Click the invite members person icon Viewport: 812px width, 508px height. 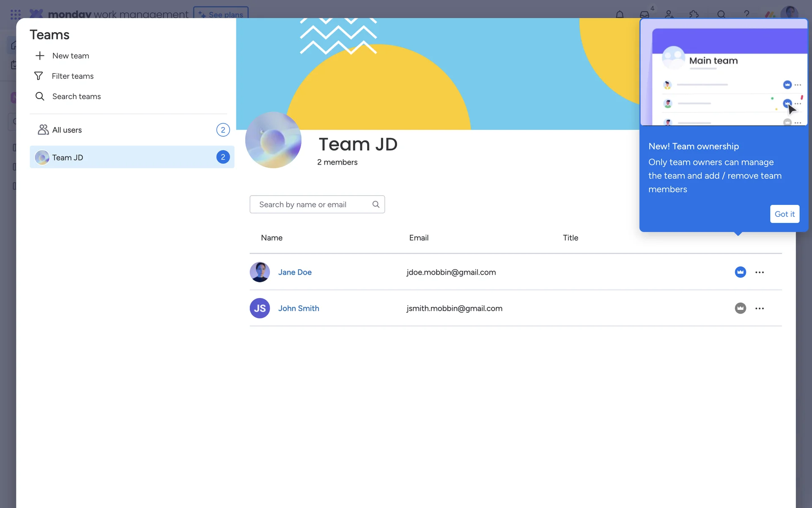669,14
